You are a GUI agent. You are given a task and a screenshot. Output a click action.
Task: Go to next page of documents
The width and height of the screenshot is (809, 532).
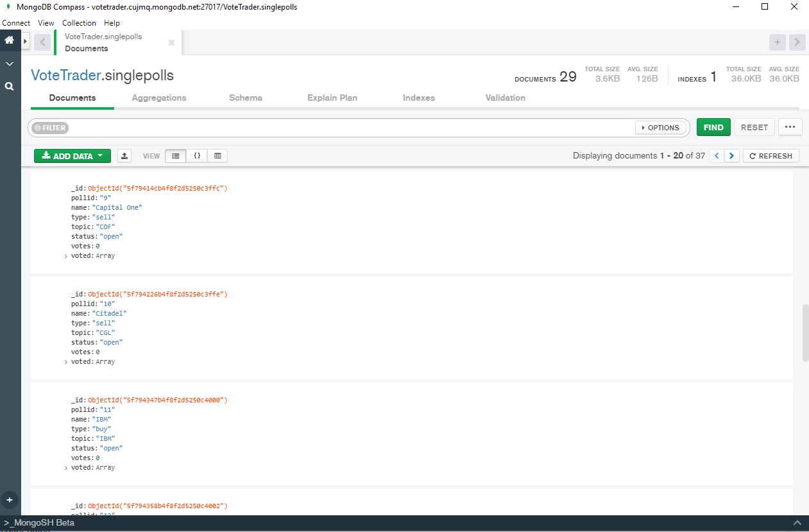(732, 156)
